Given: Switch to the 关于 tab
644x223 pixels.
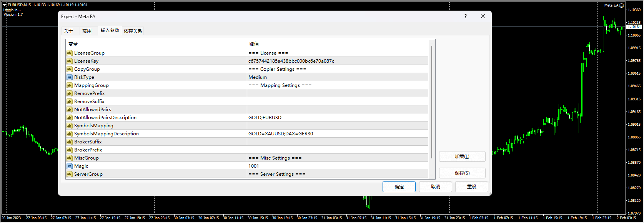Looking at the screenshot, I should [68, 31].
